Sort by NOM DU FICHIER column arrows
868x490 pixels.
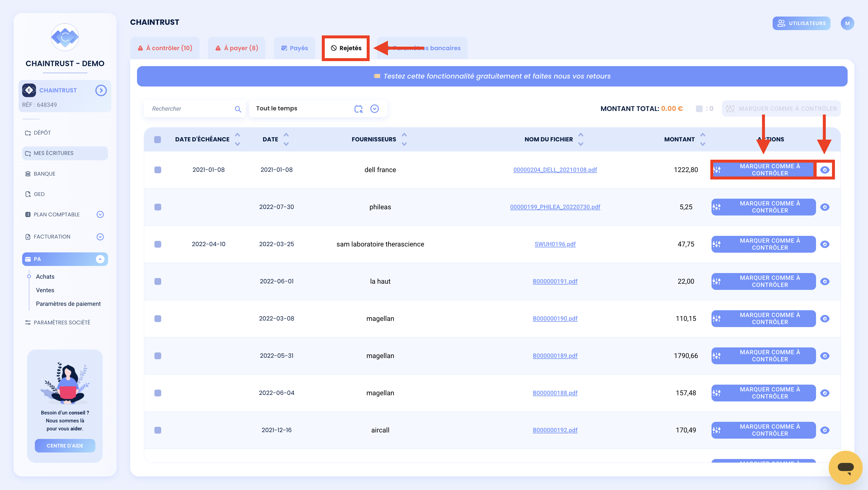pos(580,139)
